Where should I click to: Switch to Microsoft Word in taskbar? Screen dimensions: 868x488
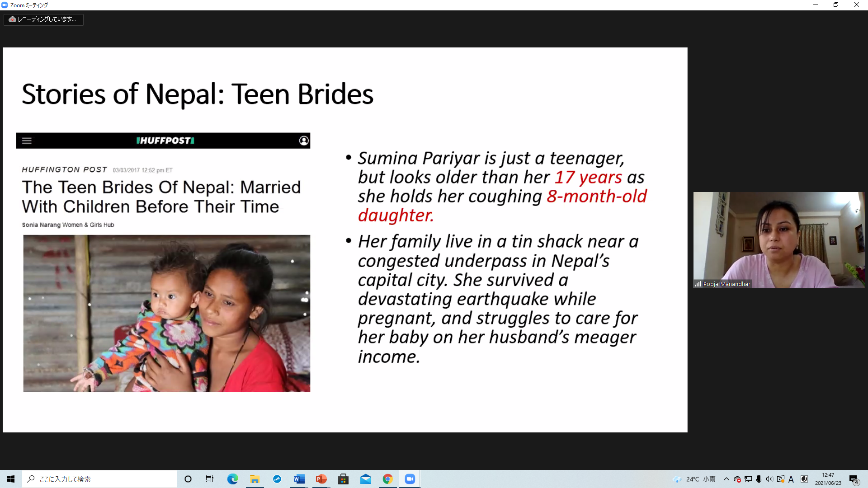tap(299, 479)
